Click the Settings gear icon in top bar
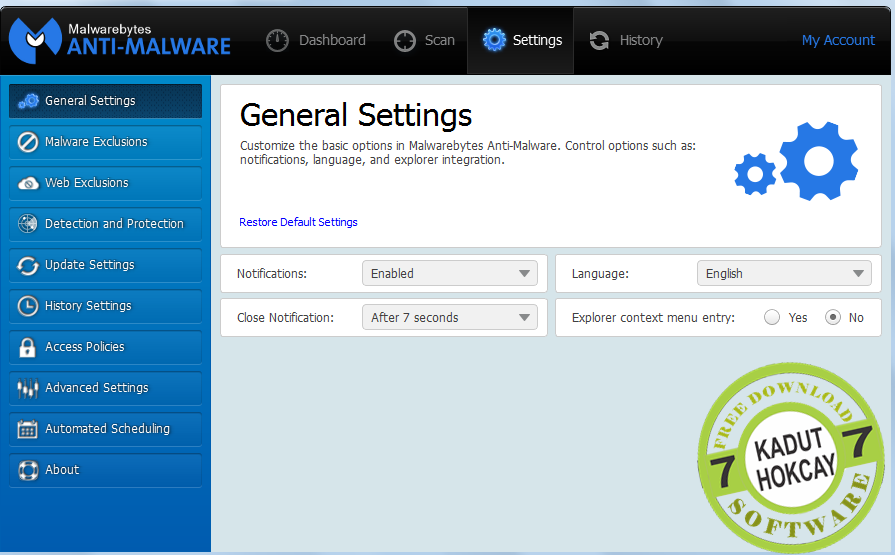The height and width of the screenshot is (555, 895). 494,40
